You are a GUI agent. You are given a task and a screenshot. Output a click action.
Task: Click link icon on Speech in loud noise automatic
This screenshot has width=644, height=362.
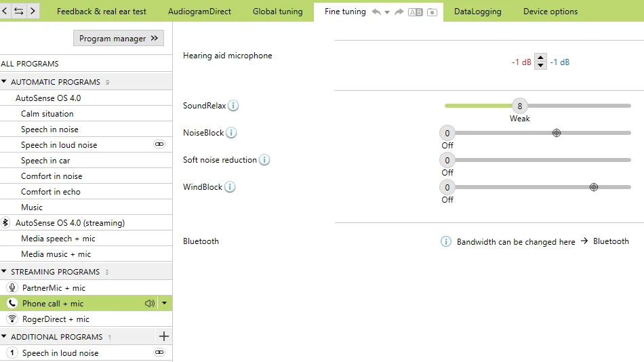(159, 144)
